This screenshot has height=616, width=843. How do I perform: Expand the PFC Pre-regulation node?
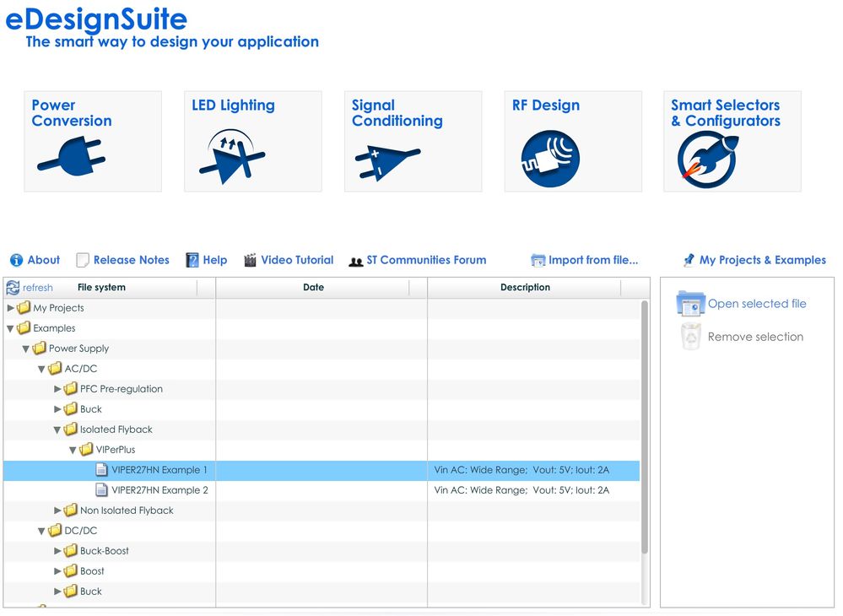click(x=57, y=389)
